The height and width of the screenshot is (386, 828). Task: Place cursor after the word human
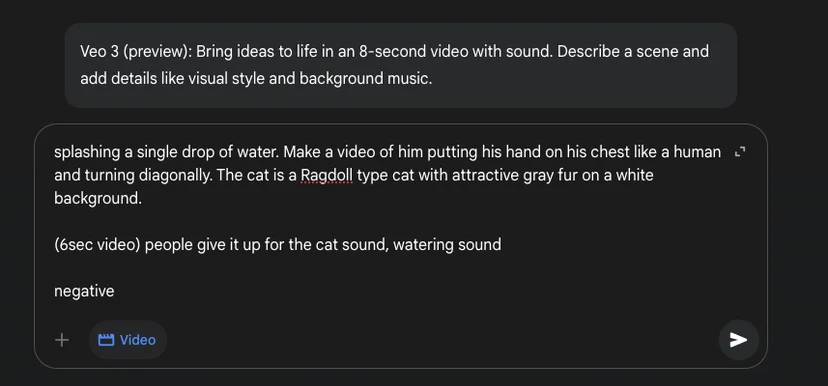[721, 152]
